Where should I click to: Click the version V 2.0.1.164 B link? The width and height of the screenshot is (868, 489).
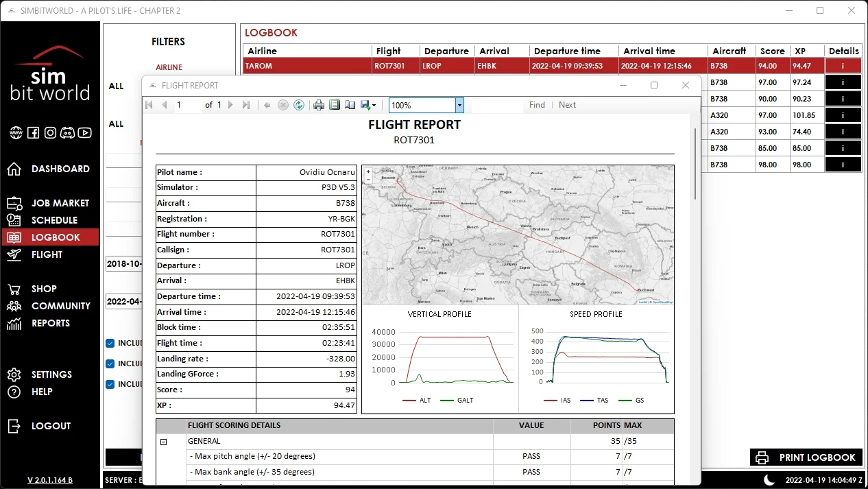(x=50, y=480)
